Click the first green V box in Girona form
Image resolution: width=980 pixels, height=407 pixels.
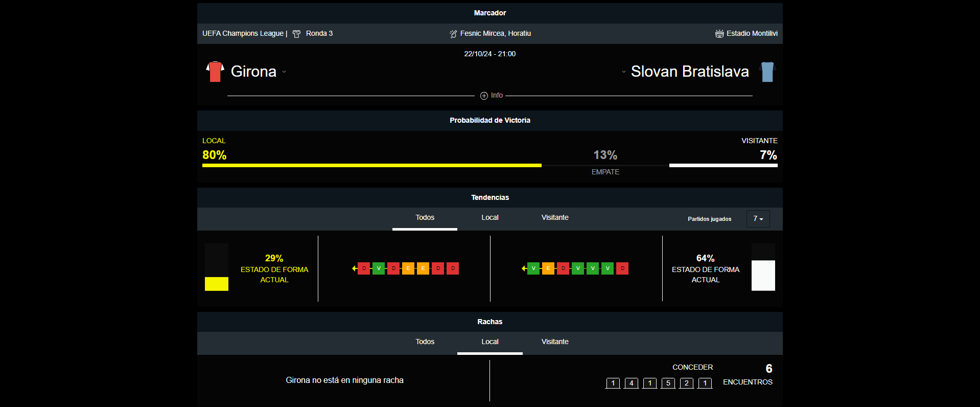[379, 268]
